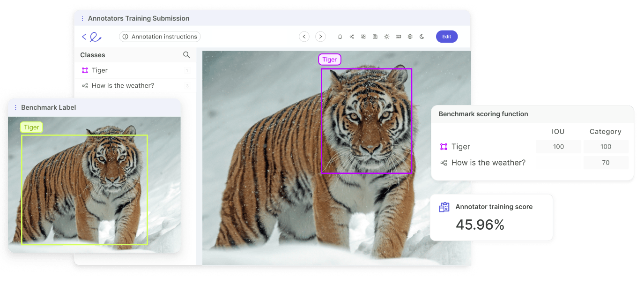Click Tiger bounding-box icon in scoring table
Screen dimensions: 644x293
(444, 147)
